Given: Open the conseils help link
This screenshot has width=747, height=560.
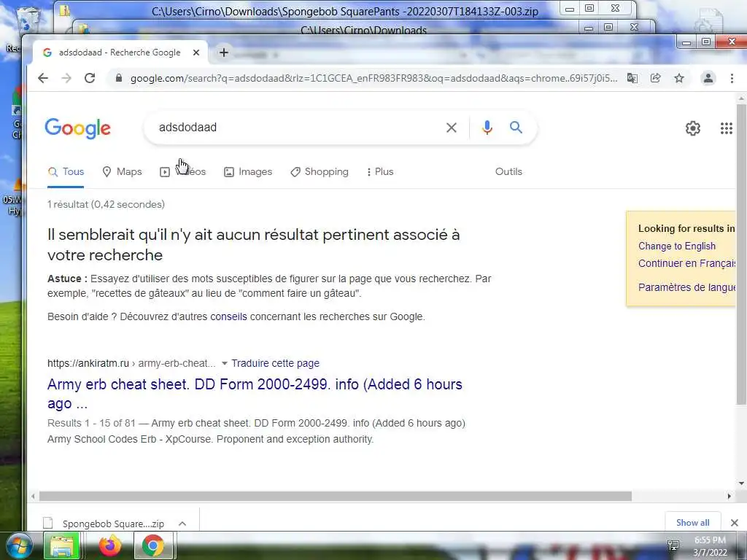Looking at the screenshot, I should [228, 316].
